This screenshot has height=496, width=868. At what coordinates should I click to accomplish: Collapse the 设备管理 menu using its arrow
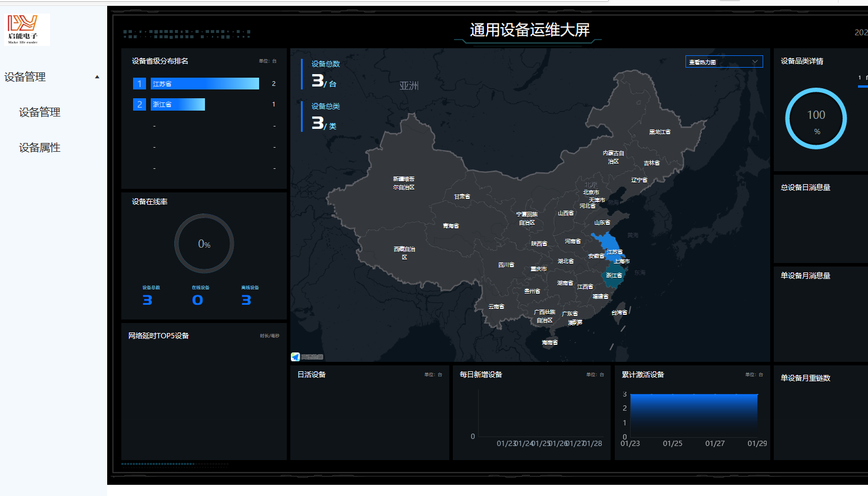[x=97, y=77]
